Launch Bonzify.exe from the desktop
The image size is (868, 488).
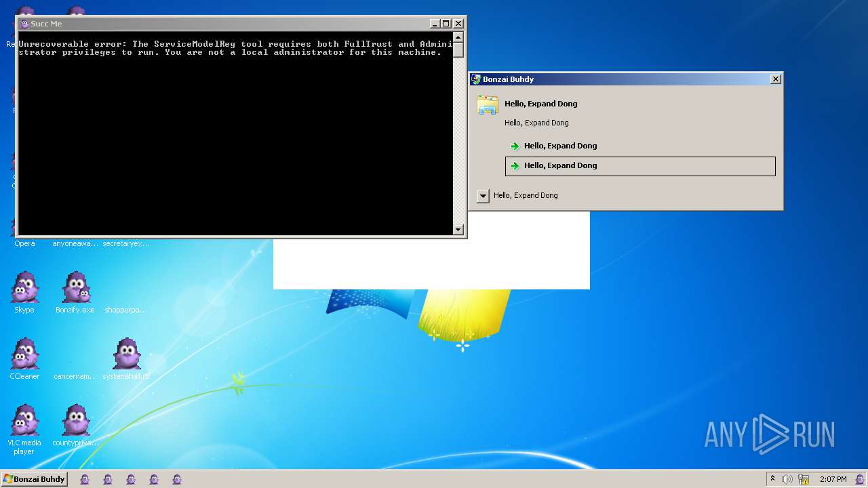click(75, 293)
